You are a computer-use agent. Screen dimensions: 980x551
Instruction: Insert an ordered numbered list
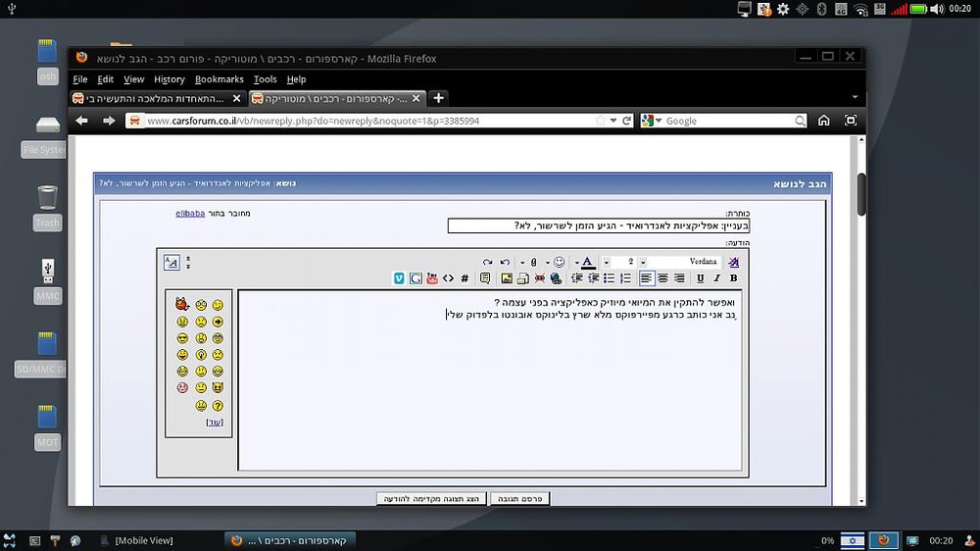tap(625, 278)
